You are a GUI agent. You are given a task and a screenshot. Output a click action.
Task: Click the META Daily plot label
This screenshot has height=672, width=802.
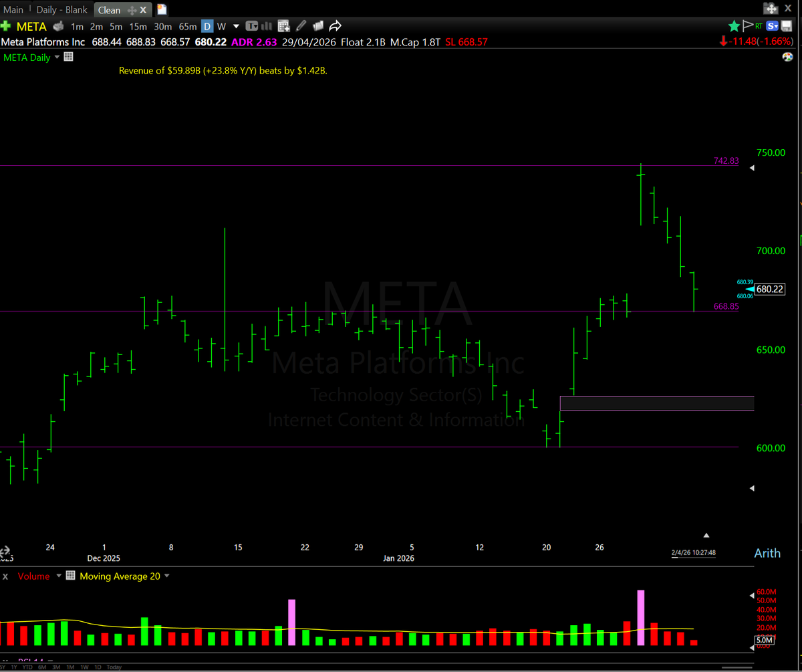click(27, 58)
